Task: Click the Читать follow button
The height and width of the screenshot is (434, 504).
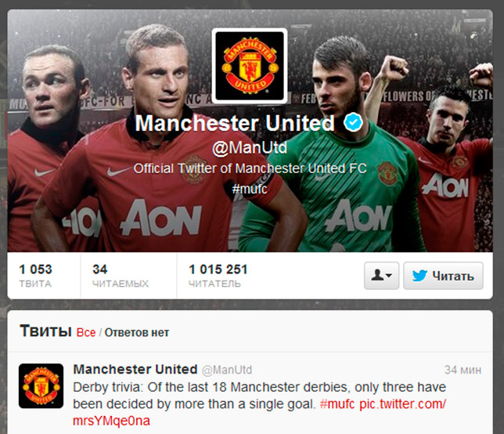Action: (443, 276)
